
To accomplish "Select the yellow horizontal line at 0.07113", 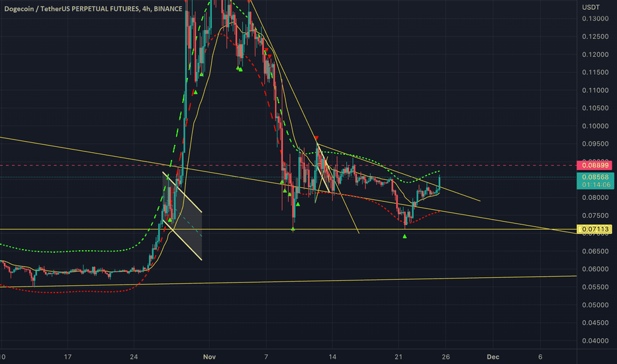I will (288, 229).
